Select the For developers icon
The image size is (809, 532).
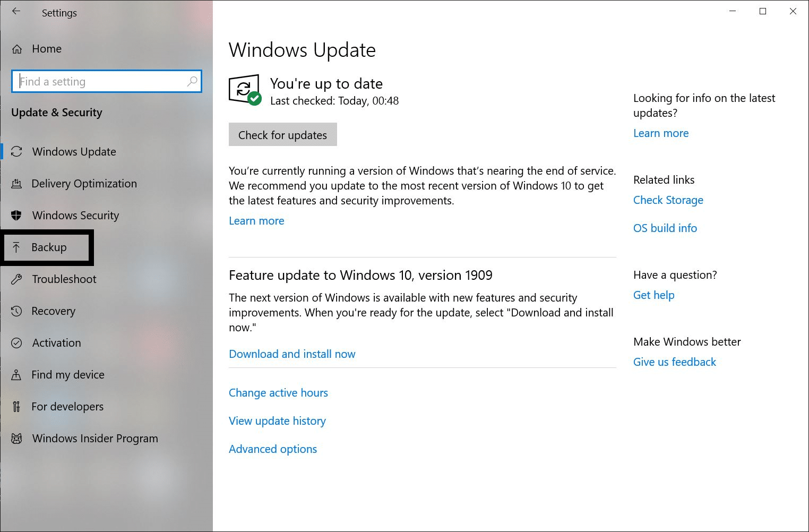click(18, 407)
